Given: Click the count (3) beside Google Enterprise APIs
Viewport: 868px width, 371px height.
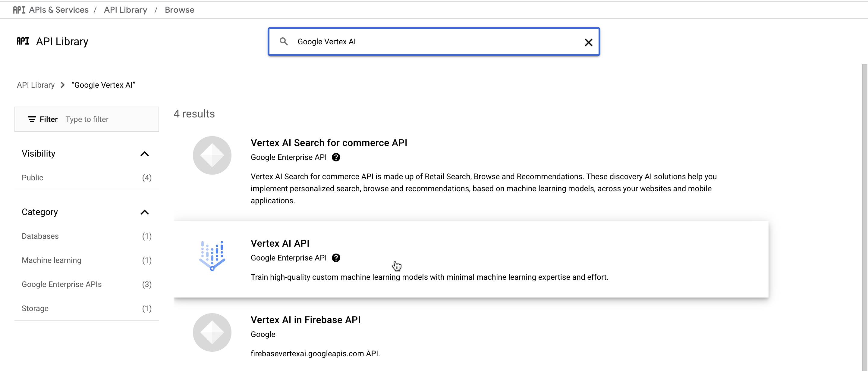Looking at the screenshot, I should coord(146,284).
